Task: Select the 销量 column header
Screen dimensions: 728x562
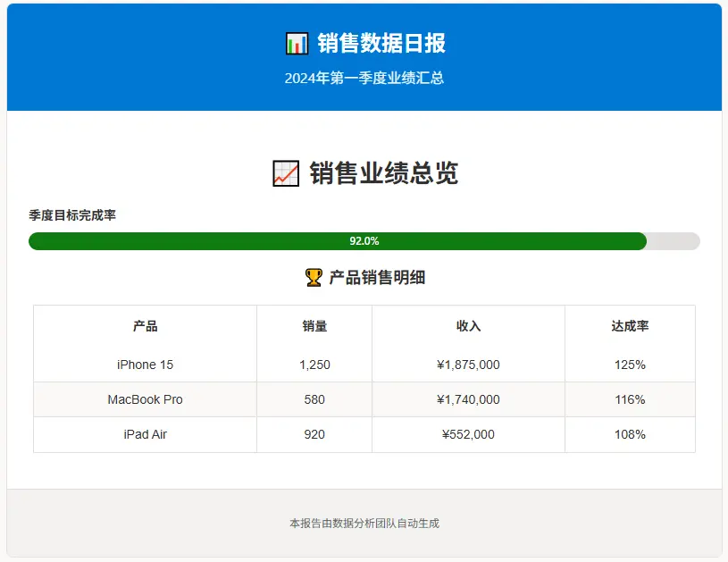Action: [x=314, y=326]
